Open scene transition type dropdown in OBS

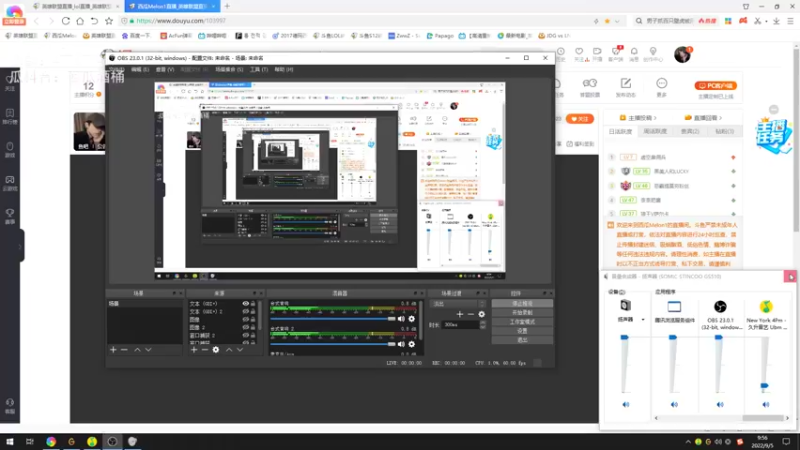point(458,304)
